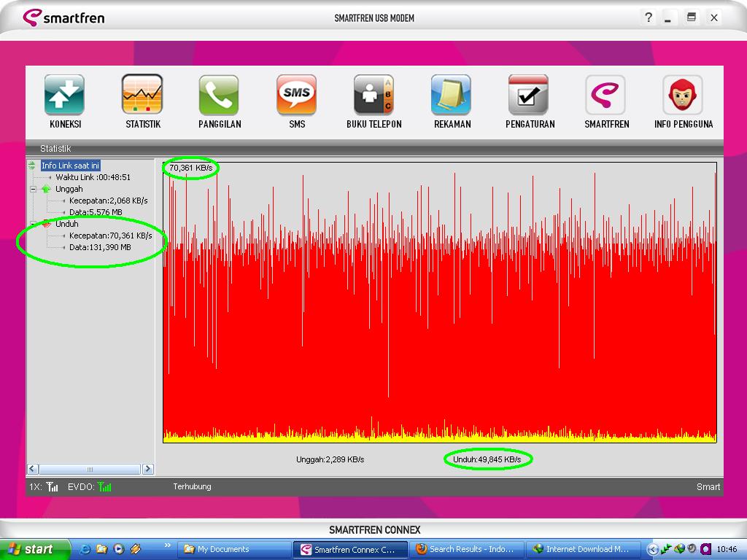The image size is (747, 560).
Task: Open the KONEKSI connection icon
Action: pyautogui.click(x=64, y=95)
